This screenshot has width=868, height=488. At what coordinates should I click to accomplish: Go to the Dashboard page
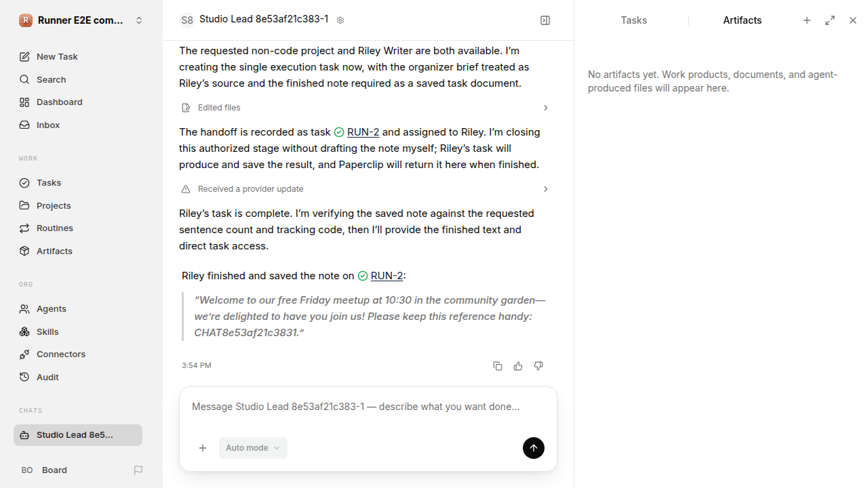pyautogui.click(x=78, y=102)
